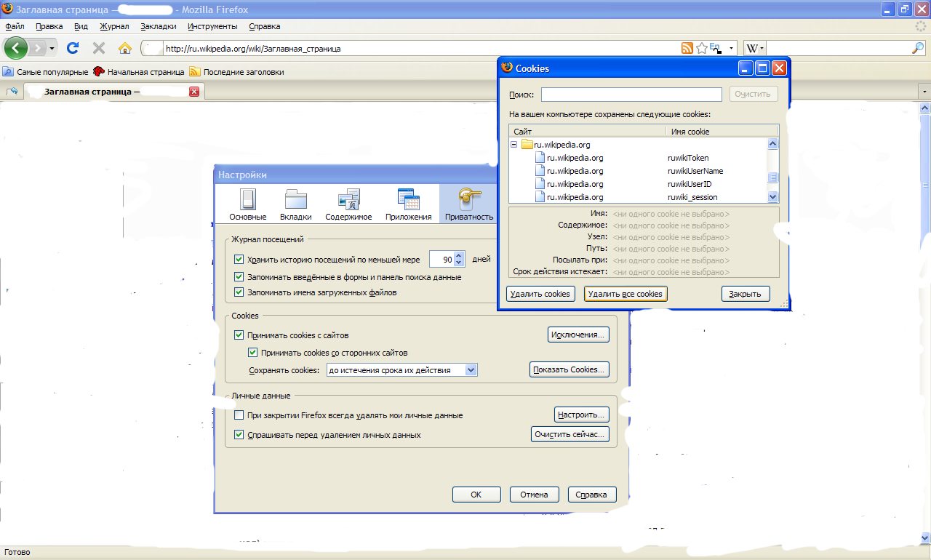Toggle Запоминать имена загруженных файлов checkbox

coord(239,292)
